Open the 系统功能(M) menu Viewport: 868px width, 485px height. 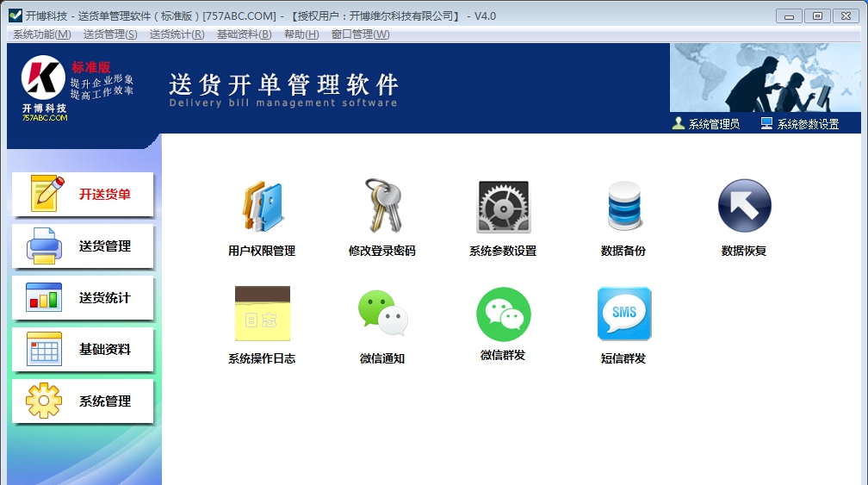pyautogui.click(x=42, y=34)
